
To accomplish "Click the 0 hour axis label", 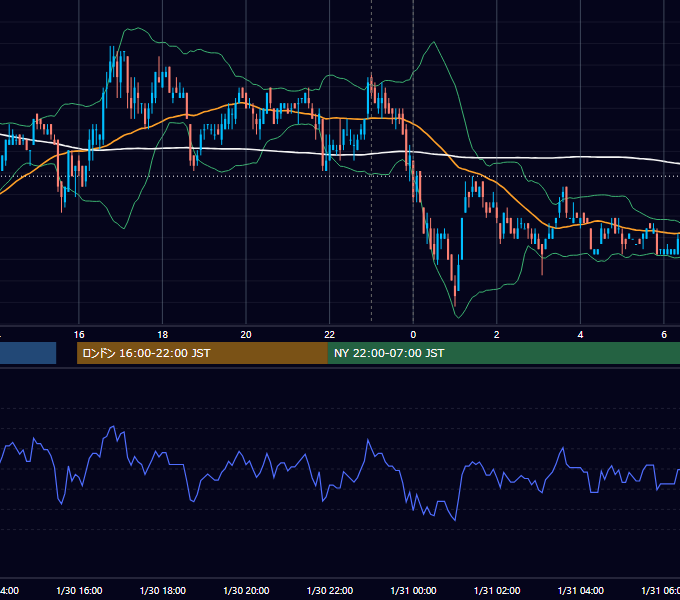I will 413,335.
